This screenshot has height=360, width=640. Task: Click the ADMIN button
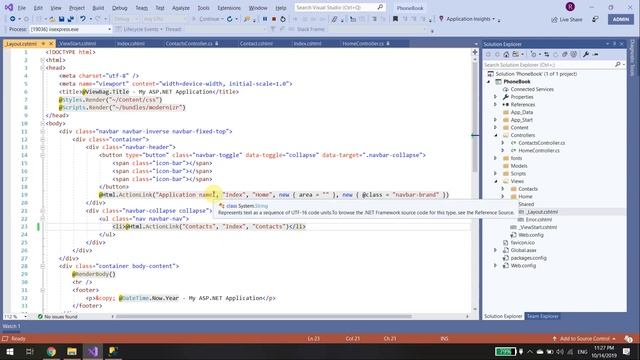621,19
